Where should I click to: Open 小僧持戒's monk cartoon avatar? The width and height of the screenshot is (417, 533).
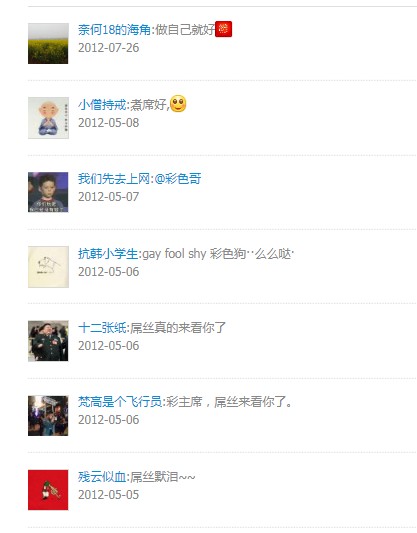(x=48, y=118)
